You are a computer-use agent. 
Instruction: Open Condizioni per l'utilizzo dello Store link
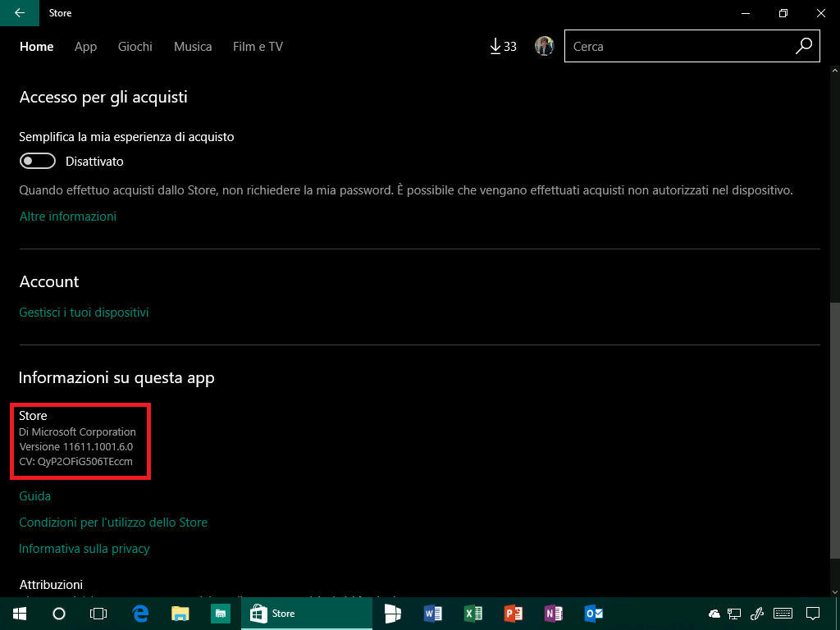tap(113, 523)
